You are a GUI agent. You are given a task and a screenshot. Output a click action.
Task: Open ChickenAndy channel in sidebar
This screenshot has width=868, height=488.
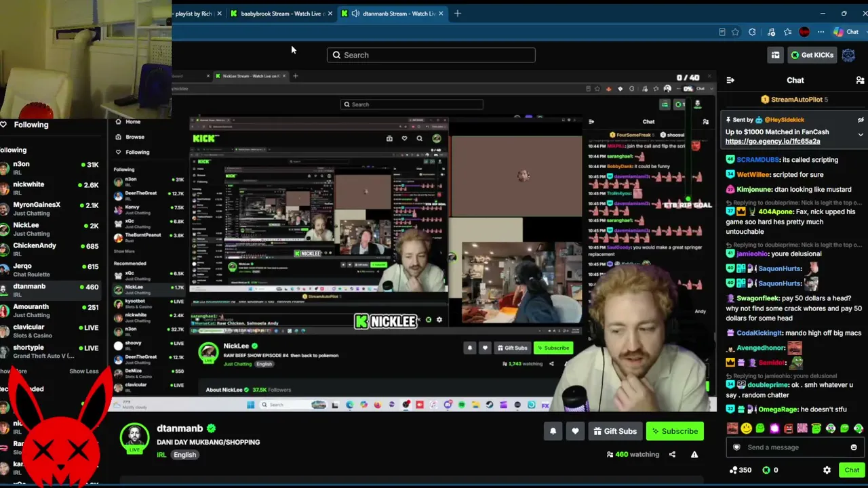tap(51, 249)
